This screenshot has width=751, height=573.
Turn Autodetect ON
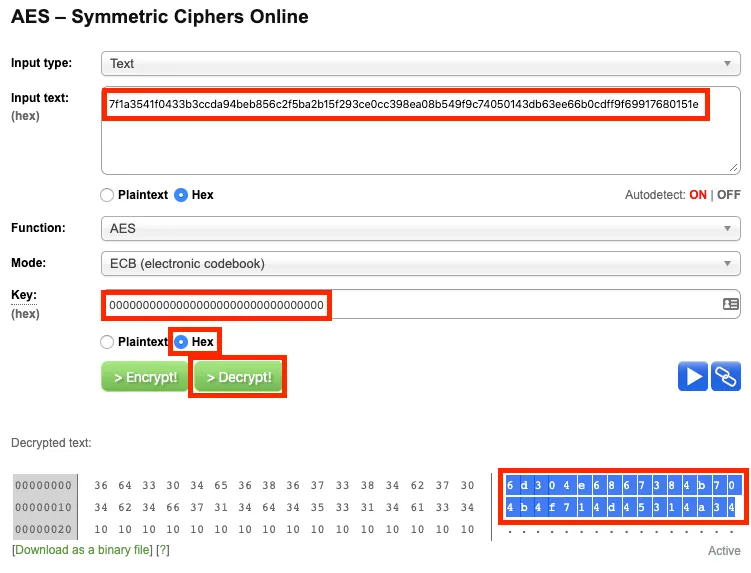pyautogui.click(x=697, y=195)
